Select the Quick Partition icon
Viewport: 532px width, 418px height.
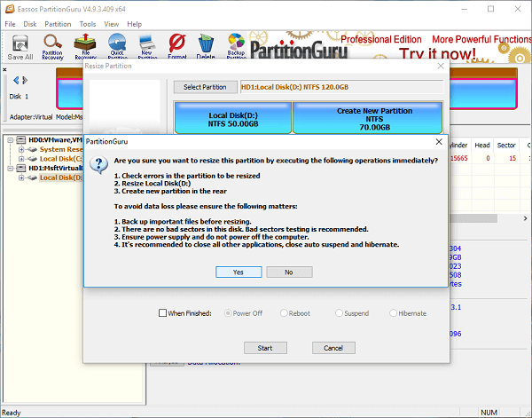[117, 46]
